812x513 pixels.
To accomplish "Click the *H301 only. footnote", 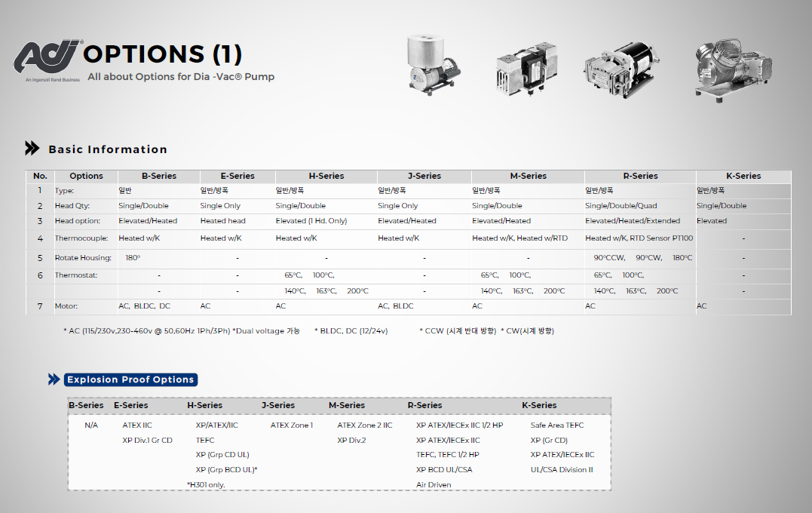I will 206,485.
